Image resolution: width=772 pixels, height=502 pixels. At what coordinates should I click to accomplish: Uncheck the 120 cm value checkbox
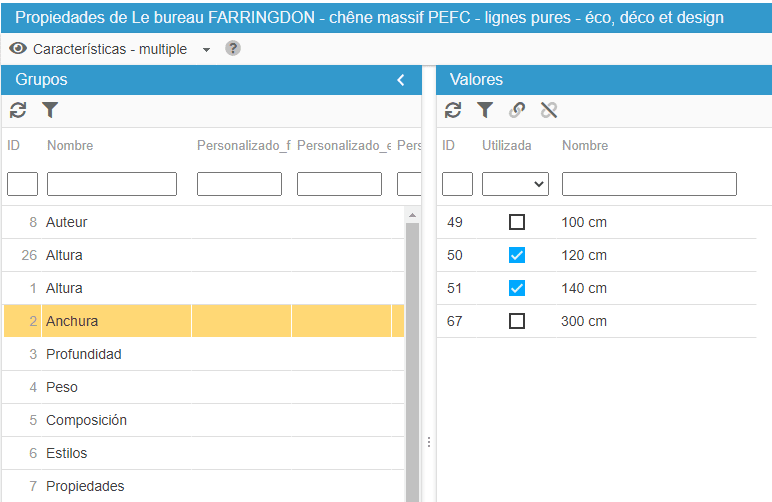tap(516, 255)
